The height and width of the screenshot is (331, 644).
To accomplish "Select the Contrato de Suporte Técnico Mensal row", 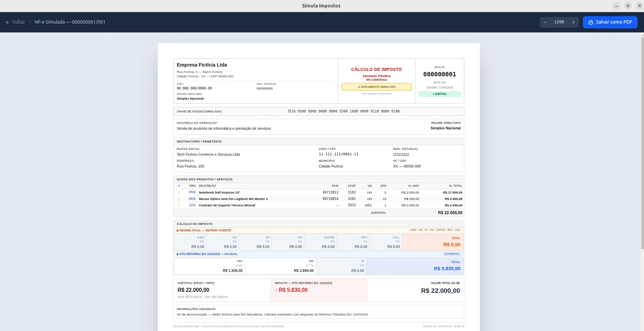I will pyautogui.click(x=319, y=205).
